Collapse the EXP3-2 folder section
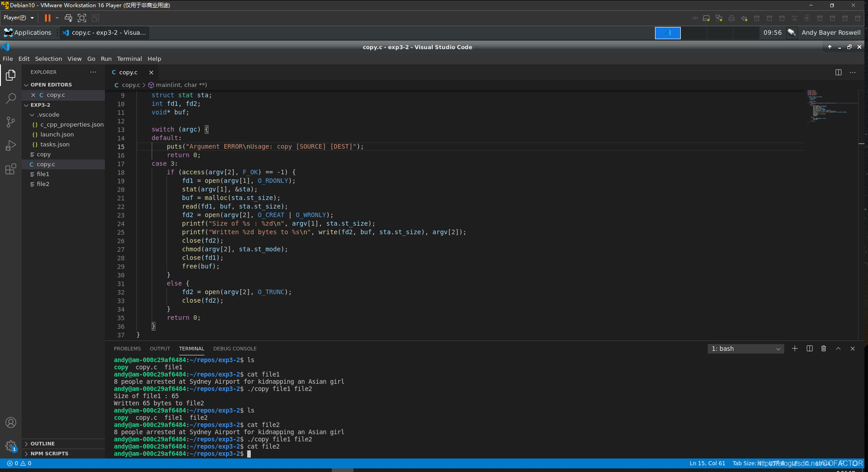The height and width of the screenshot is (472, 868). coord(26,105)
